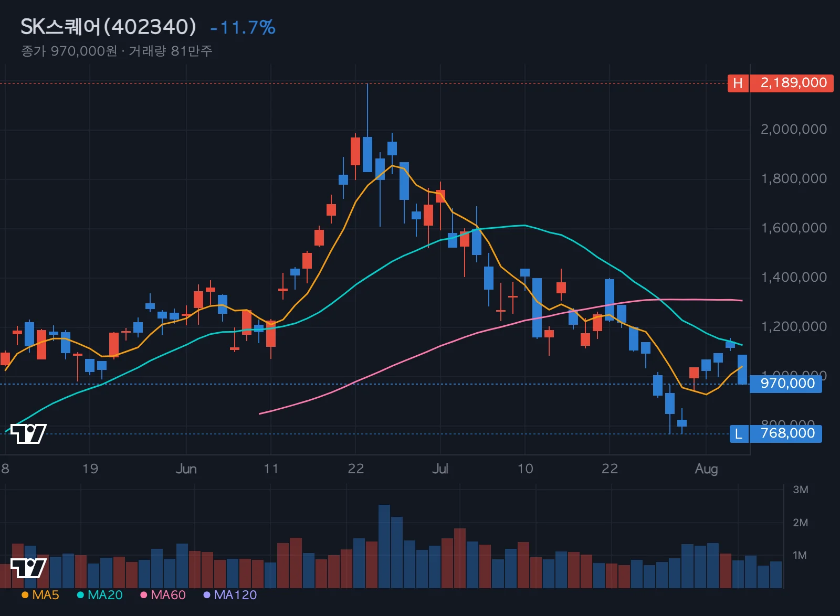Click the 1,400,000 price axis label
Viewport: 840px width, 616px height.
click(x=794, y=277)
